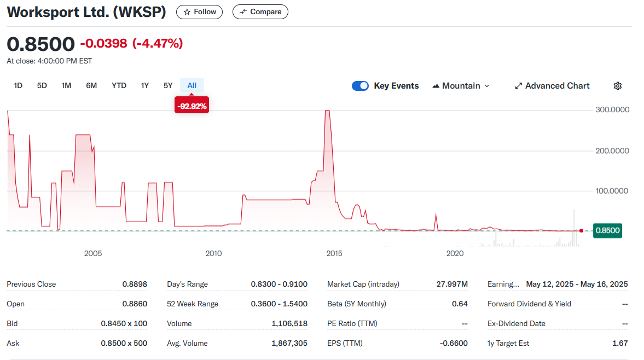Open chart settings gear icon
The image size is (644, 360).
(x=618, y=86)
